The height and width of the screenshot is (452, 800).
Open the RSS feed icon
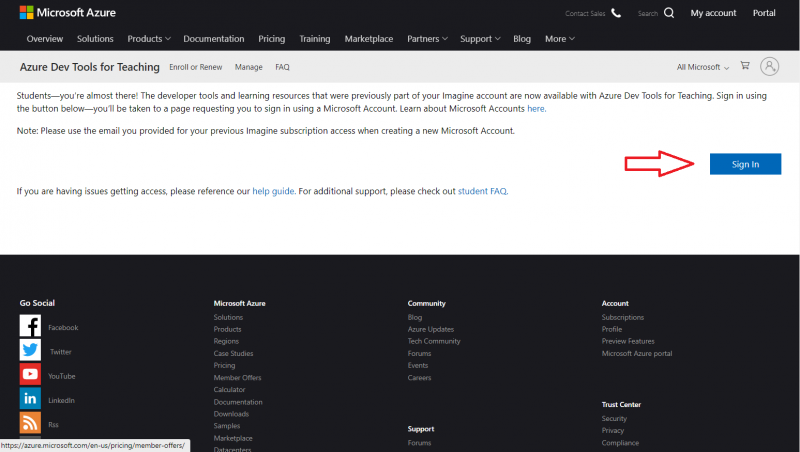pos(30,423)
